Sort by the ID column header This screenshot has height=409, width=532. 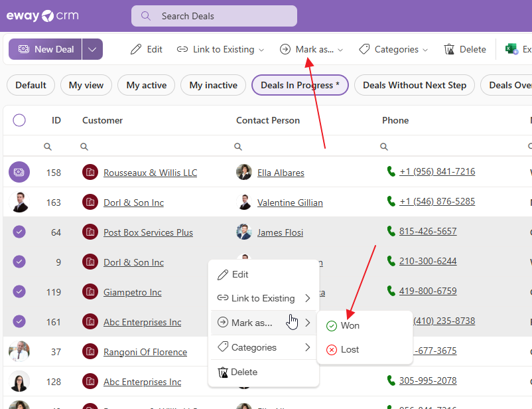(x=56, y=120)
